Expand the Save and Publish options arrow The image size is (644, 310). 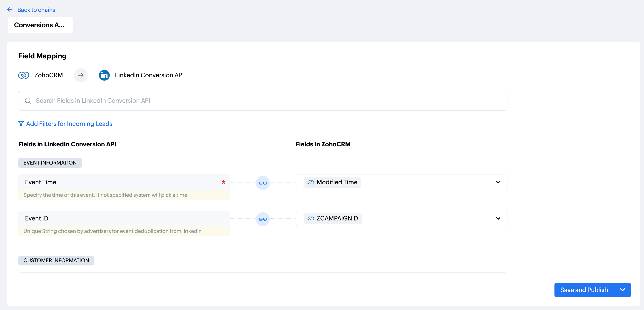point(622,290)
